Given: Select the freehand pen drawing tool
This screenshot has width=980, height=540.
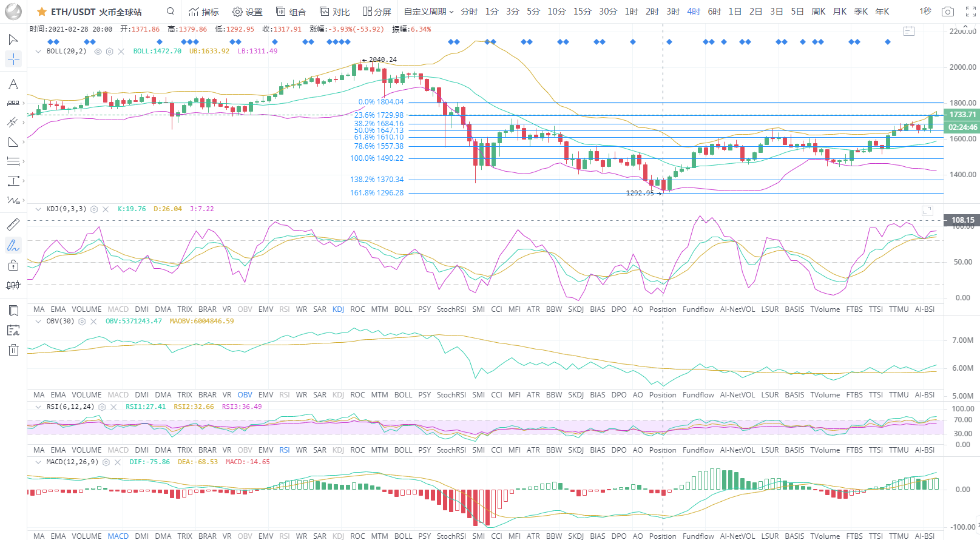Looking at the screenshot, I should [x=13, y=245].
